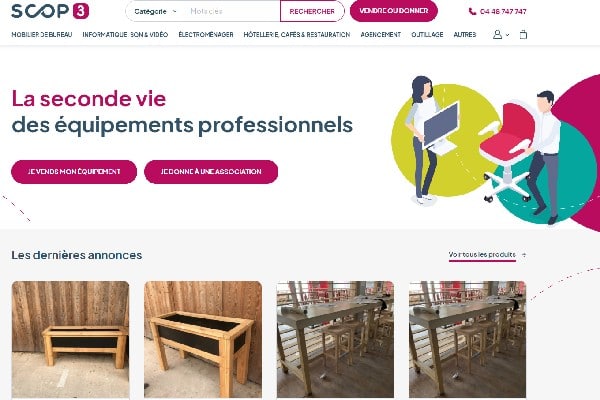Click Je donne à une association button
600x400 pixels.
point(211,171)
